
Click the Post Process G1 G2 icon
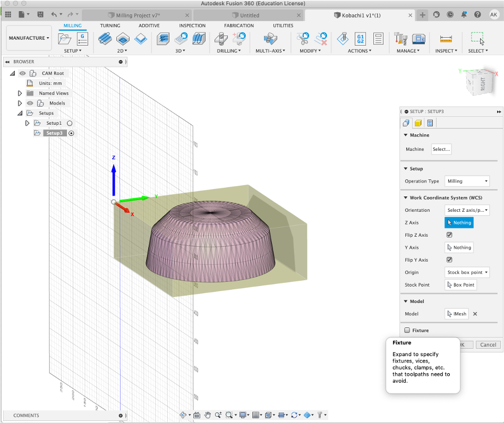(x=360, y=39)
